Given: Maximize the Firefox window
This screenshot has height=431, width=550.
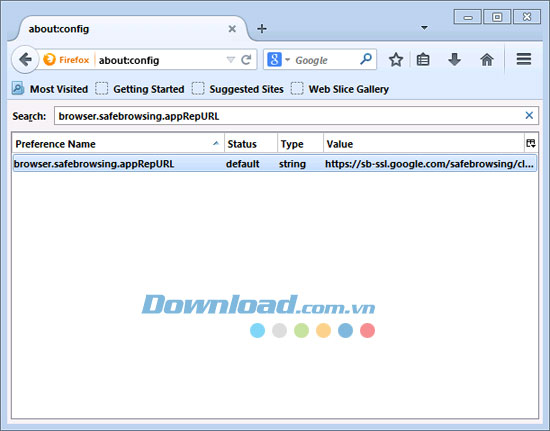Looking at the screenshot, I should click(x=497, y=17).
